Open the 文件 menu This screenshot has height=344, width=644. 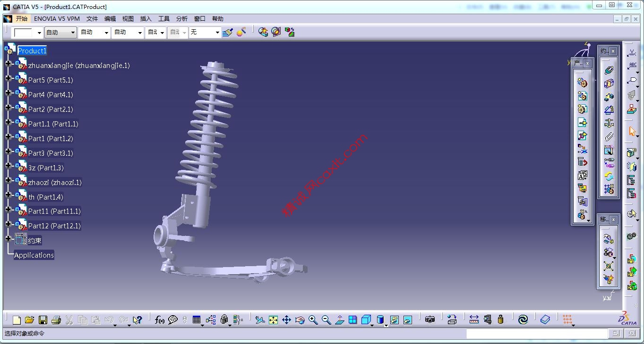pos(92,18)
